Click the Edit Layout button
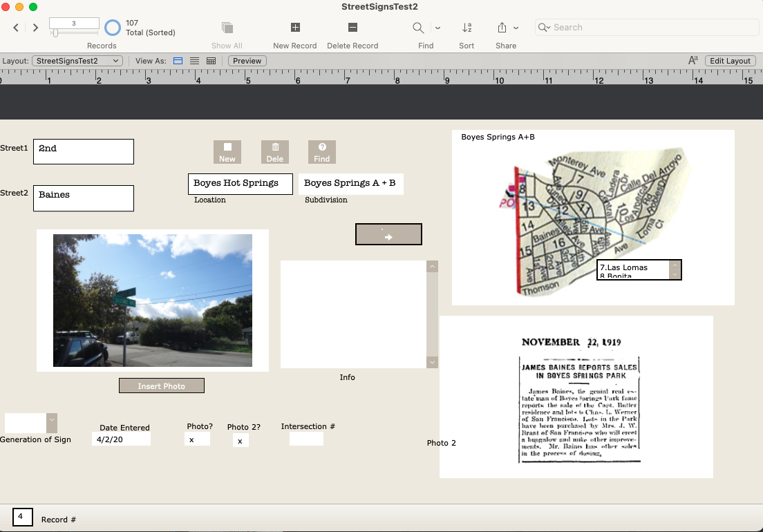This screenshot has height=532, width=763. click(x=730, y=61)
